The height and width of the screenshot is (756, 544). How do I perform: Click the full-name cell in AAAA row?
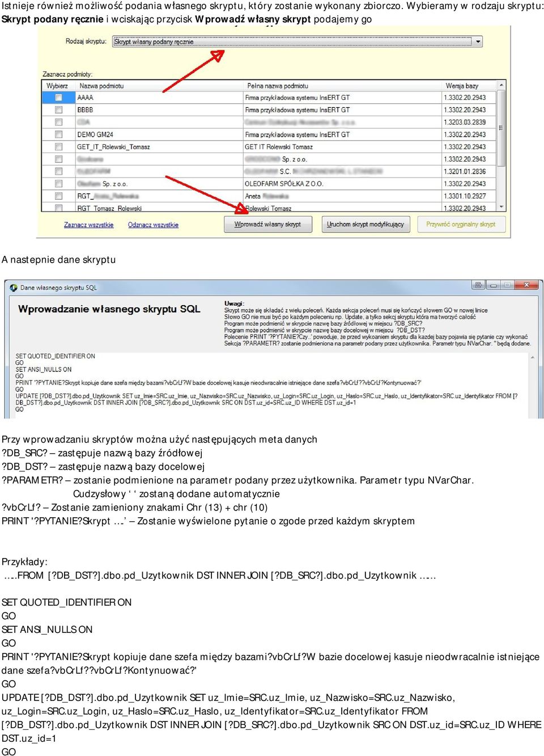[x=342, y=98]
